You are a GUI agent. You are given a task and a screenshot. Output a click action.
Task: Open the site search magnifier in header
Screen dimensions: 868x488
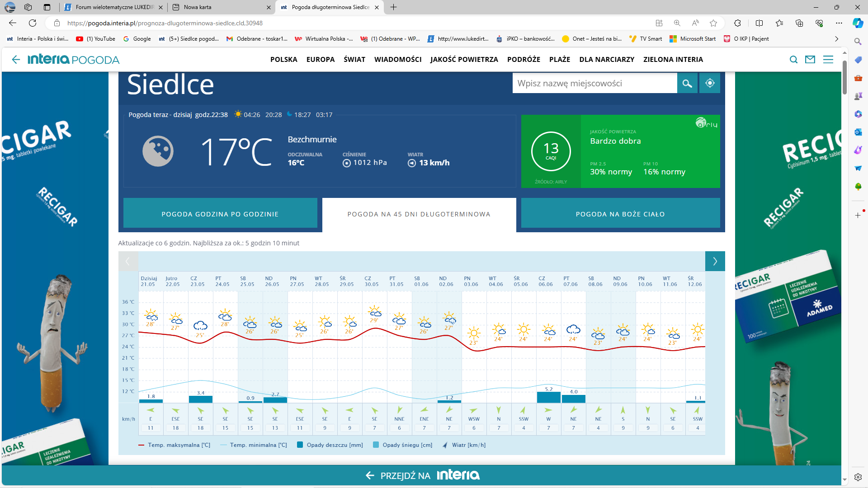(793, 60)
